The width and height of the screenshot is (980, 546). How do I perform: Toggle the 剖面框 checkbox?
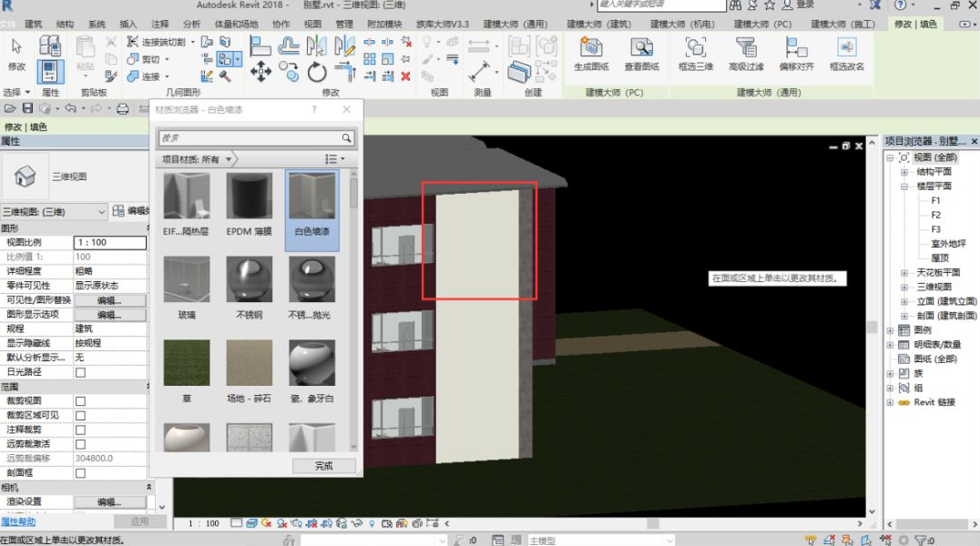pos(80,473)
